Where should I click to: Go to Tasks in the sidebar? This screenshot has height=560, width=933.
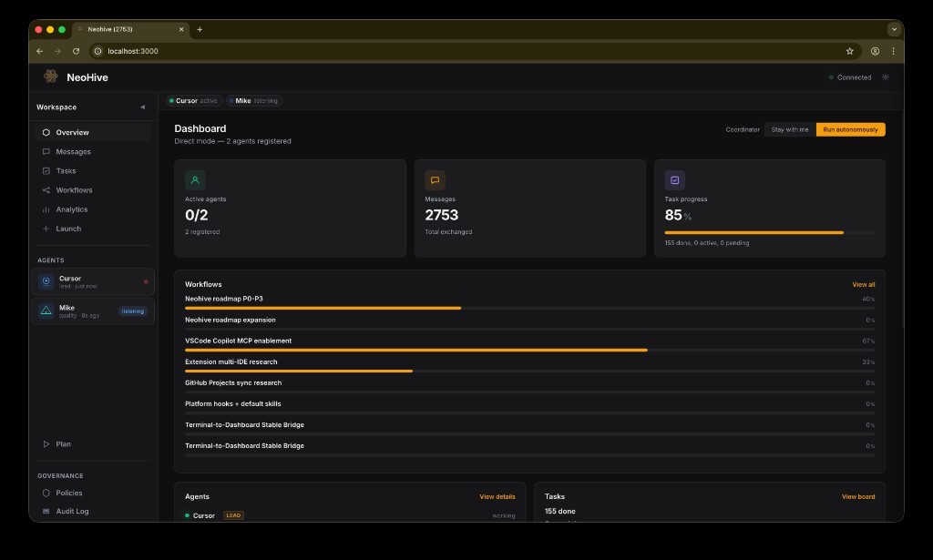click(x=93, y=170)
